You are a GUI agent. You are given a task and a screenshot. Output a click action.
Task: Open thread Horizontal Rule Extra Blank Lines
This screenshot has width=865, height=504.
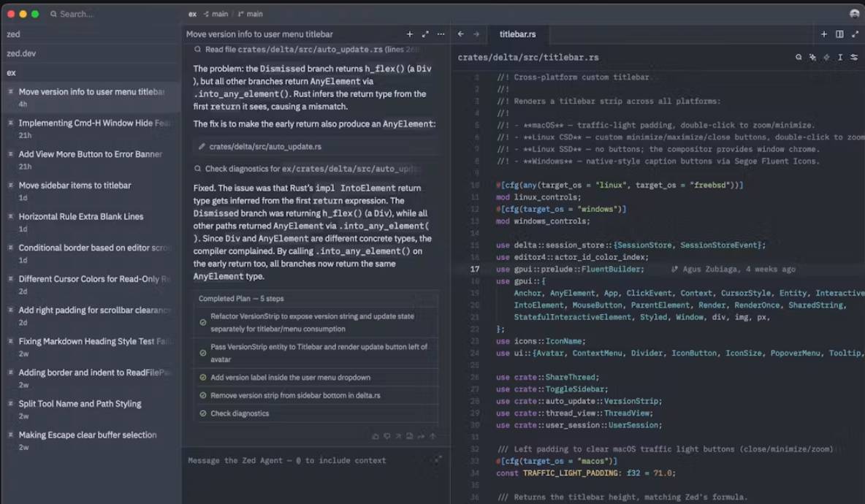coord(91,222)
